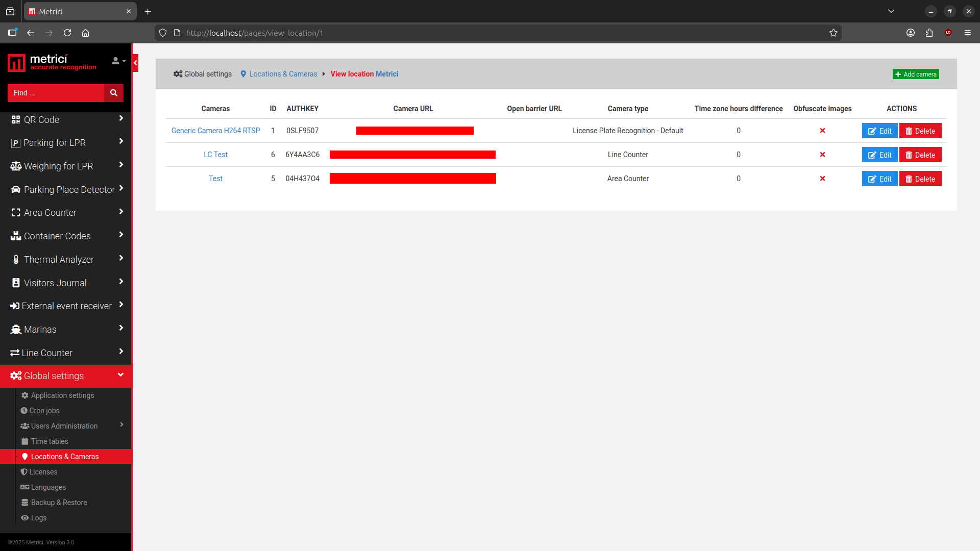Delete the Generic Camera H264 RTSP row
This screenshot has width=980, height=551.
(x=920, y=131)
